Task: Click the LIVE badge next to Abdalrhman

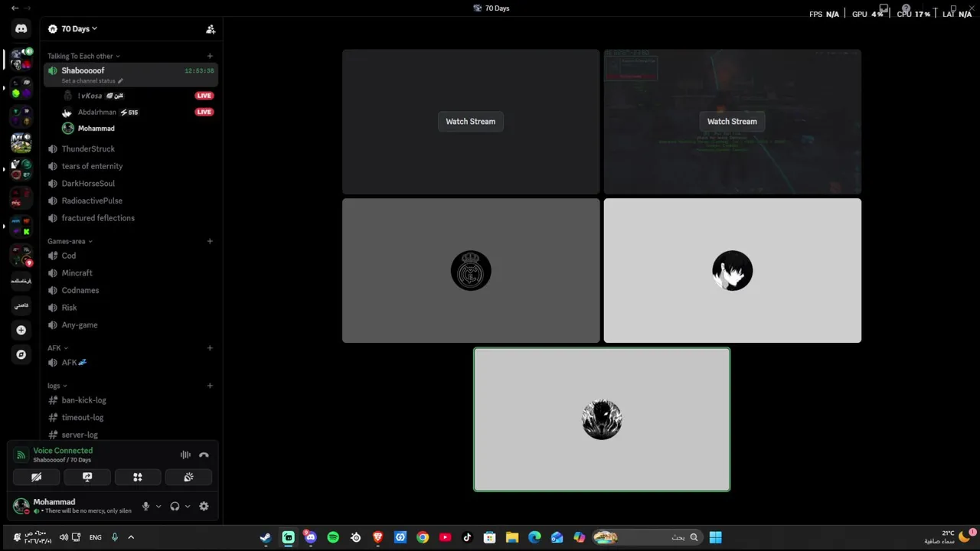Action: (x=204, y=112)
